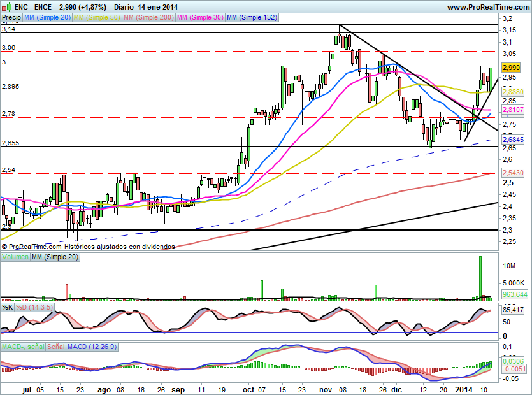
Task: Open the www.ProRealTime.com link
Action: 487,6
